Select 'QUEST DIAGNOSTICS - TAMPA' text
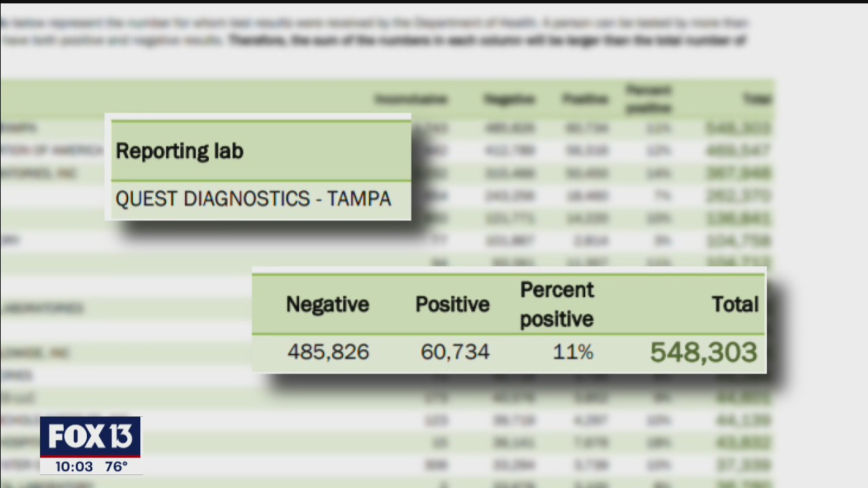 pyautogui.click(x=253, y=199)
